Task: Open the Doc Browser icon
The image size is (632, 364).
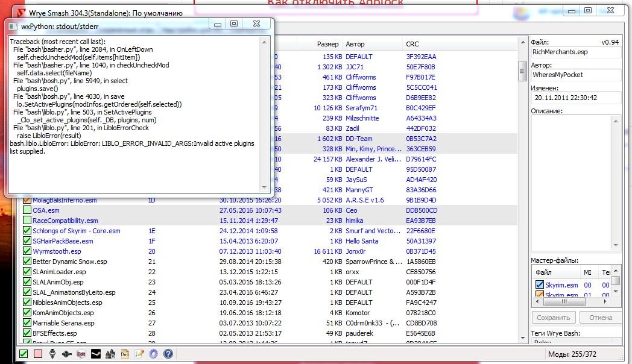Action: [125, 354]
